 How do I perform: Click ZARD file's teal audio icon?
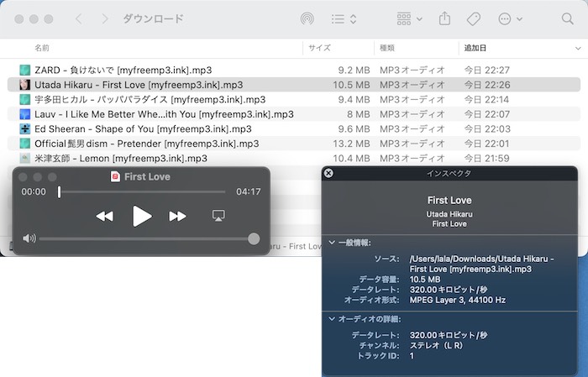tap(24, 70)
